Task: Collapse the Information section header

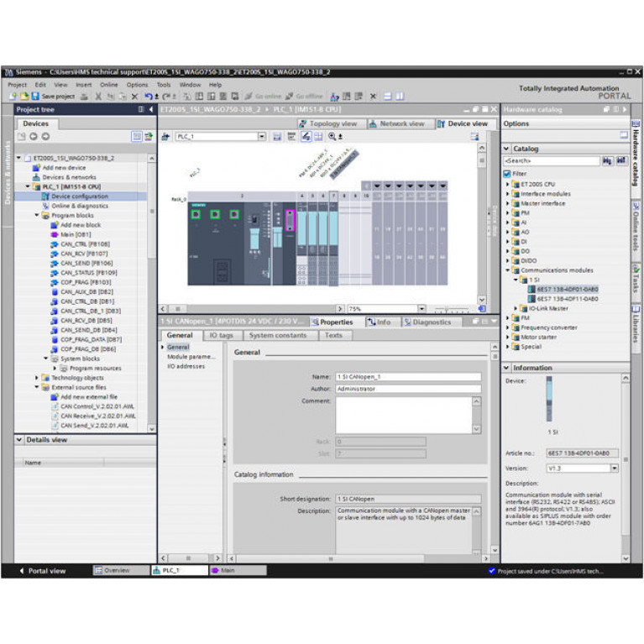Action: click(506, 368)
